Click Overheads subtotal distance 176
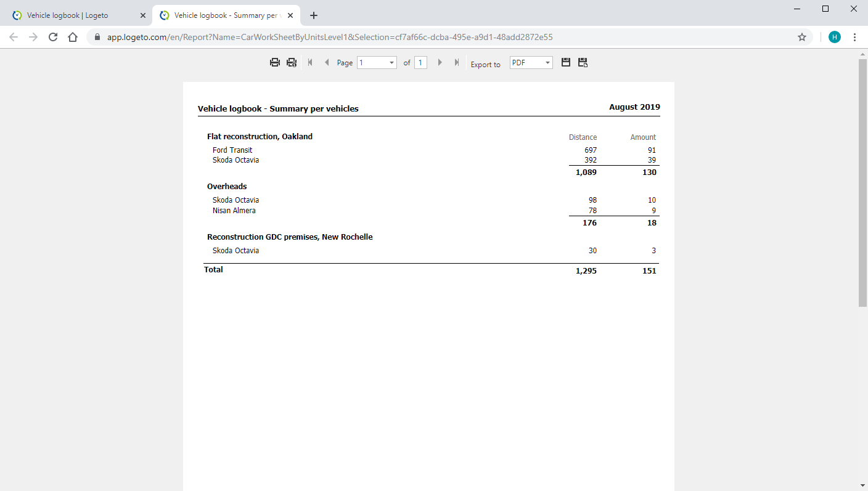This screenshot has height=491, width=868. tap(589, 223)
